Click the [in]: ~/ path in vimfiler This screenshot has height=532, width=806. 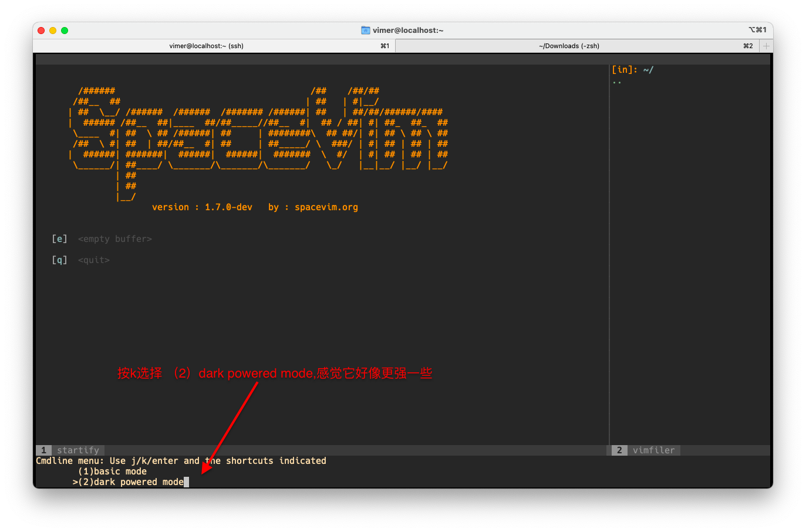(632, 70)
